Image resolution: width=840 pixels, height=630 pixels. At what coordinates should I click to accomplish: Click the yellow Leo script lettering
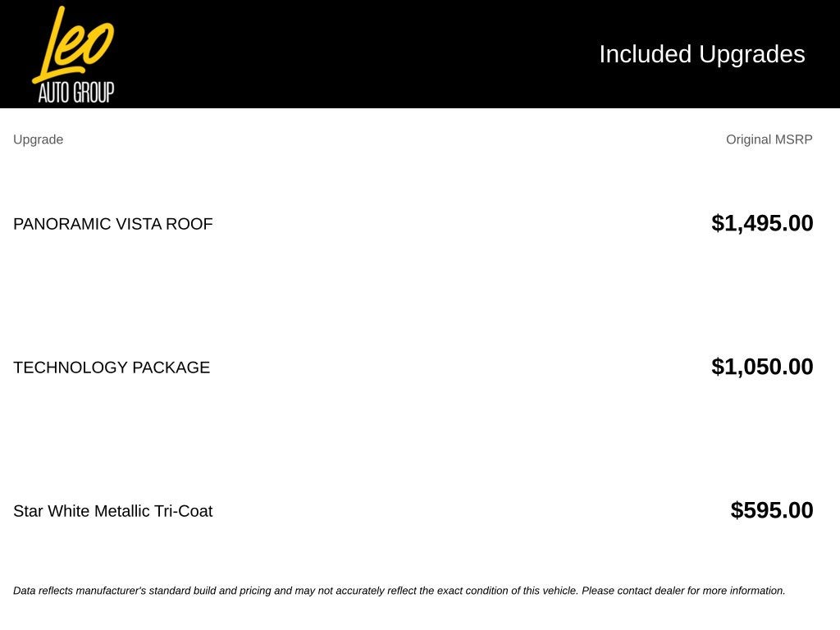73,44
